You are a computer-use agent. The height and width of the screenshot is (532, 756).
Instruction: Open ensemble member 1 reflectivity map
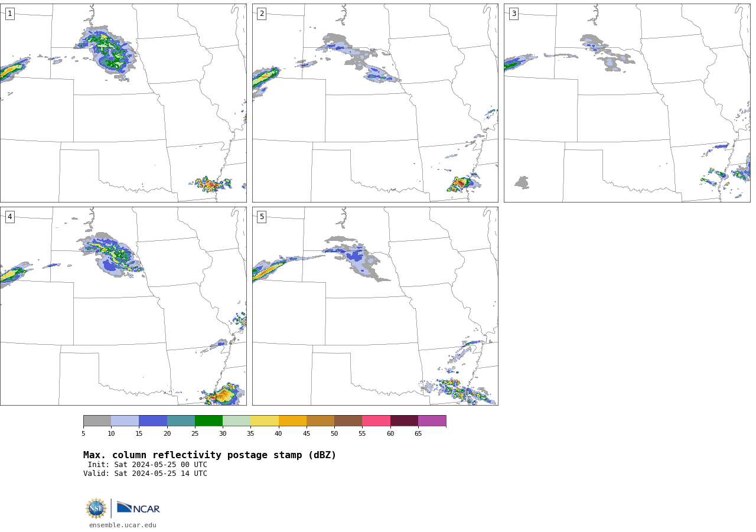pyautogui.click(x=123, y=103)
